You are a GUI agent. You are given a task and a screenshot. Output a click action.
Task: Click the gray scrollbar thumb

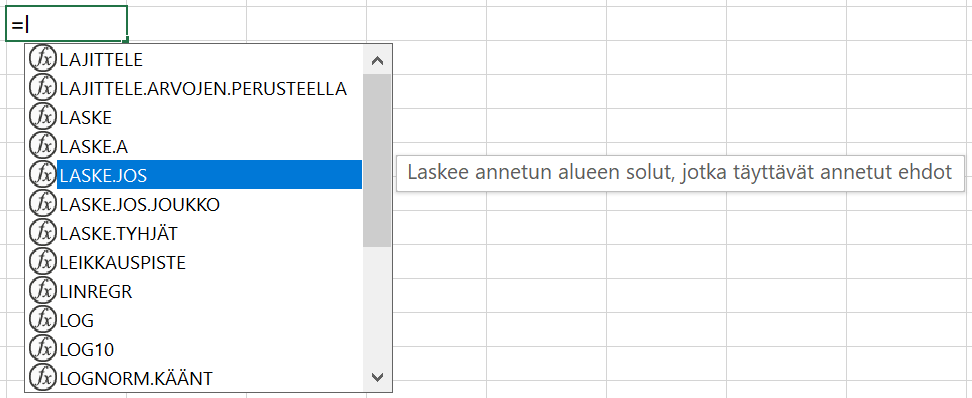tap(377, 161)
